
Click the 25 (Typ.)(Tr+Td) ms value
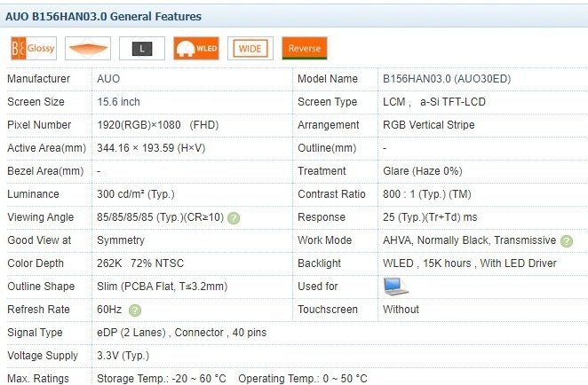pyautogui.click(x=430, y=217)
